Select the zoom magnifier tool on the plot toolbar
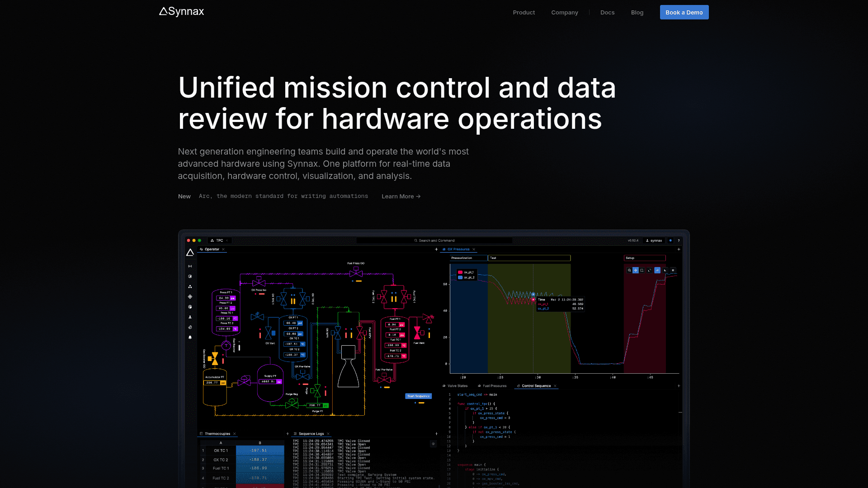Image resolution: width=868 pixels, height=488 pixels. pos(629,270)
